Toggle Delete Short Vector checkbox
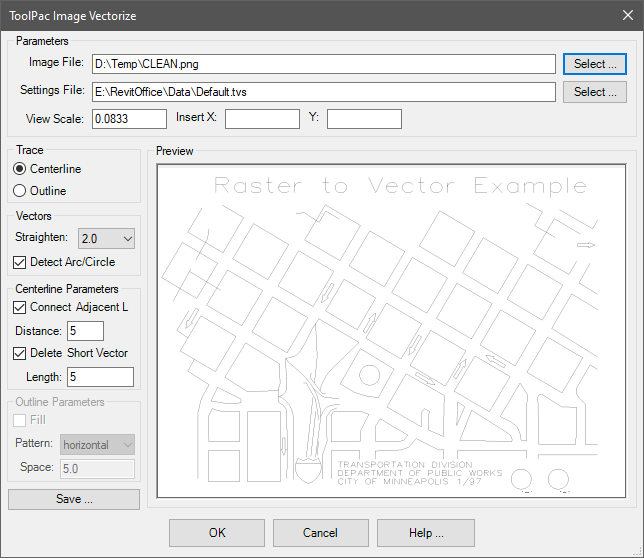This screenshot has height=558, width=644. click(19, 353)
